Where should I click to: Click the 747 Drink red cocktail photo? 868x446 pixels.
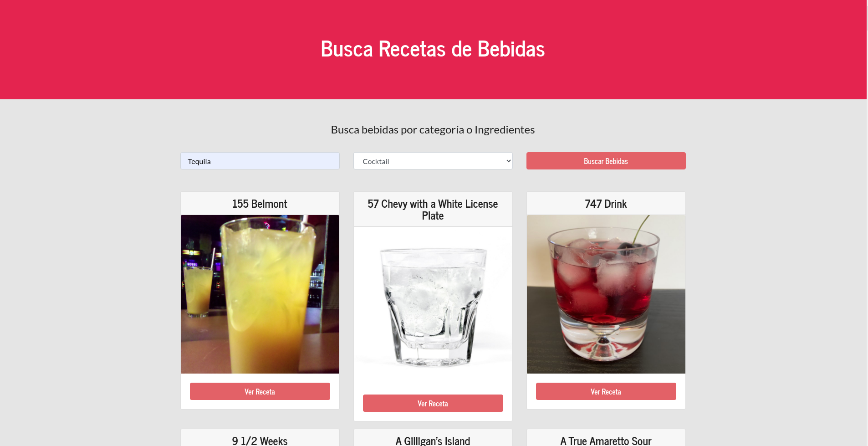606,294
